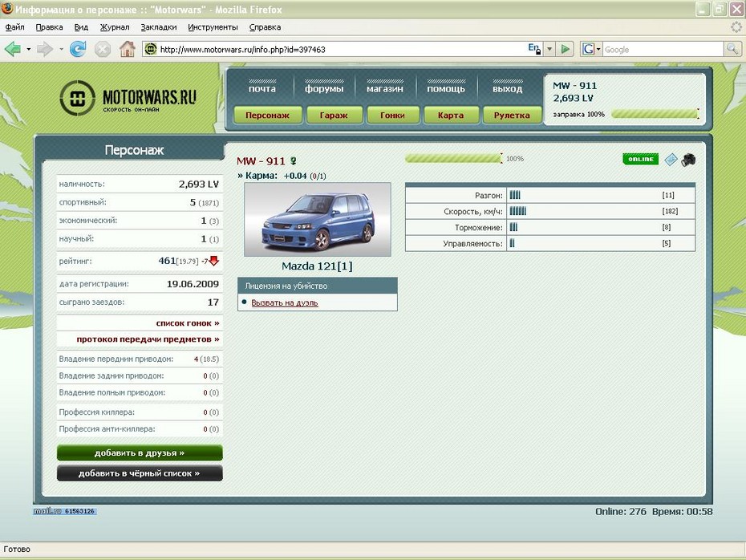This screenshot has height=560, width=746.
Task: Click the green gender icon by MW - 911
Action: (x=294, y=161)
